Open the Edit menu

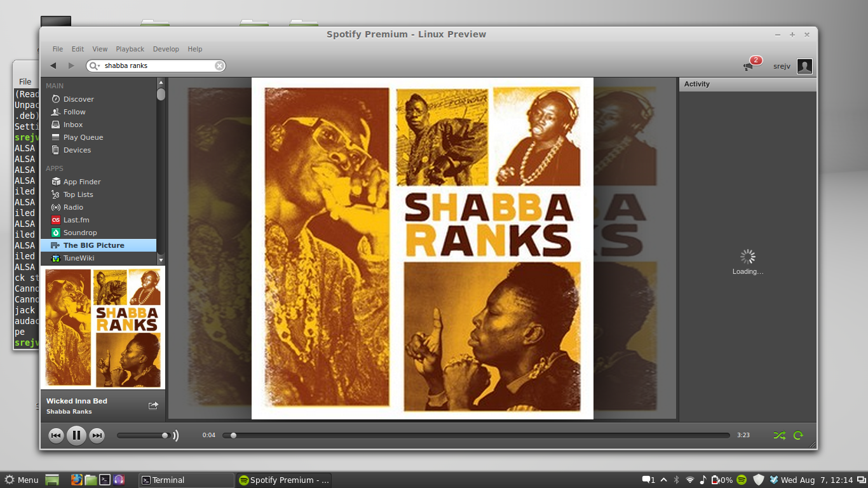tap(78, 49)
